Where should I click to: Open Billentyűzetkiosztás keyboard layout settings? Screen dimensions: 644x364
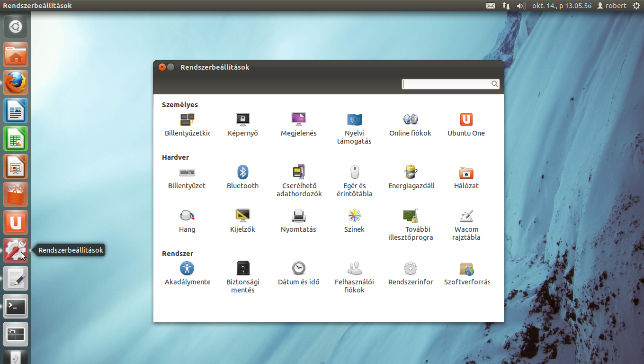pos(188,125)
